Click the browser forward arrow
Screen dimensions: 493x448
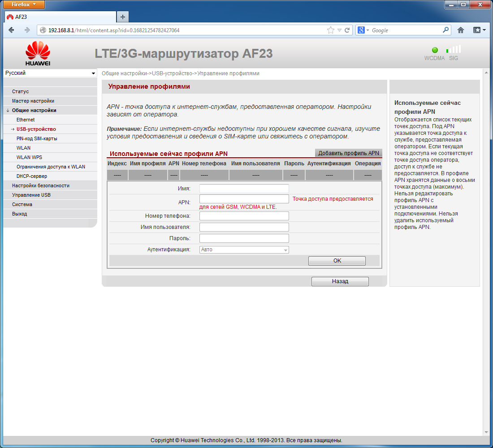pyautogui.click(x=27, y=30)
